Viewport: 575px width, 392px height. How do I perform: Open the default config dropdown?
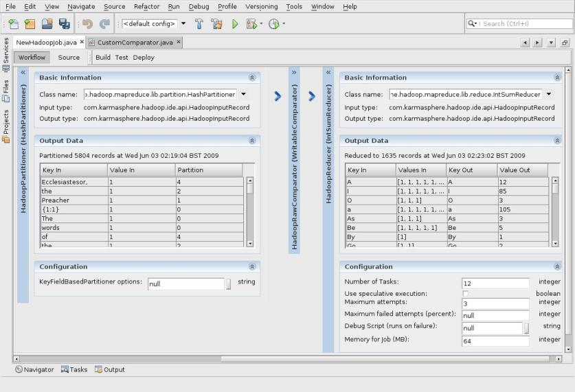tap(183, 23)
